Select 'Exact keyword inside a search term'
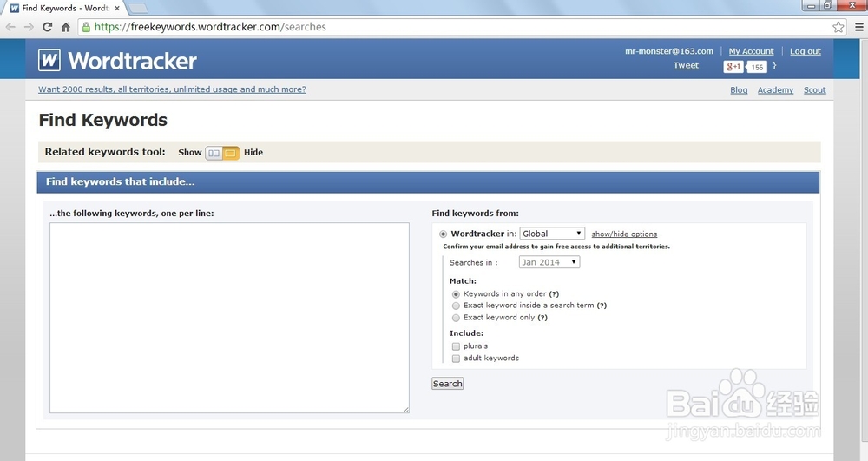868x461 pixels. [x=457, y=306]
